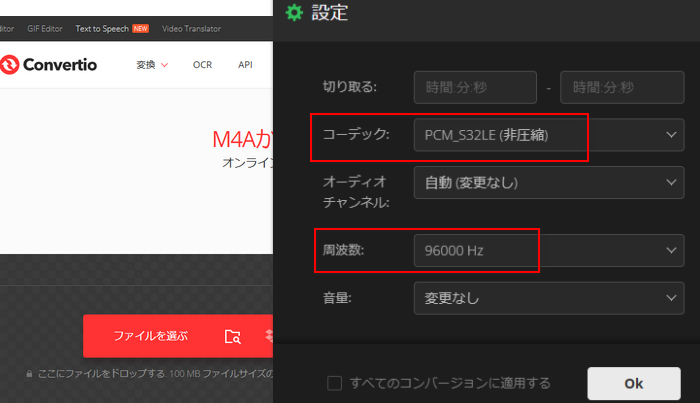Click the 周波数: label

coord(343,250)
